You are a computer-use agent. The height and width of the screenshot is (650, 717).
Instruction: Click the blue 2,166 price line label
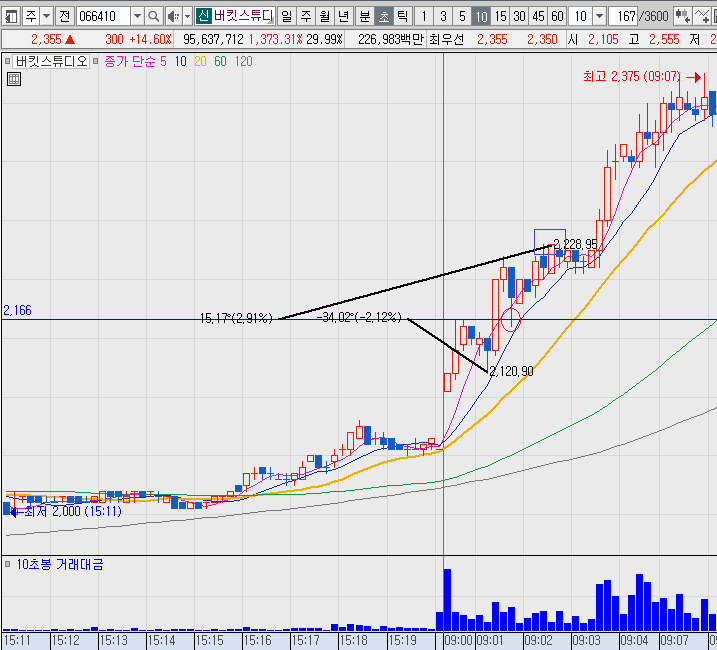[x=17, y=311]
